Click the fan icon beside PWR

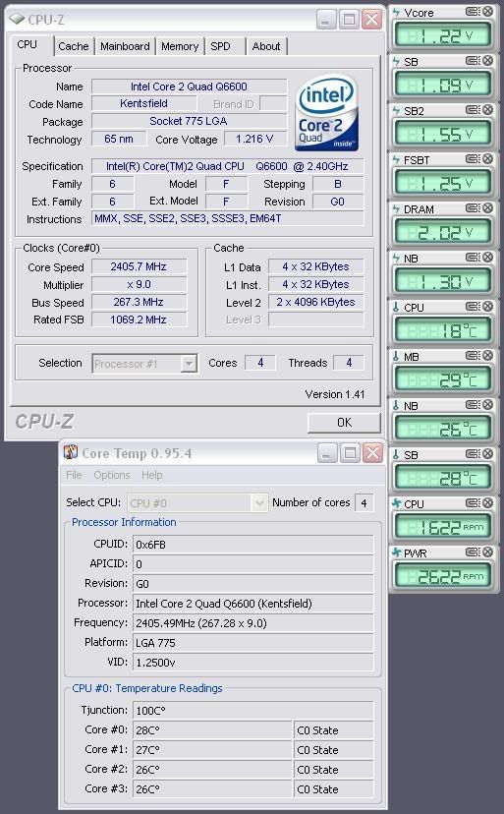click(x=397, y=552)
